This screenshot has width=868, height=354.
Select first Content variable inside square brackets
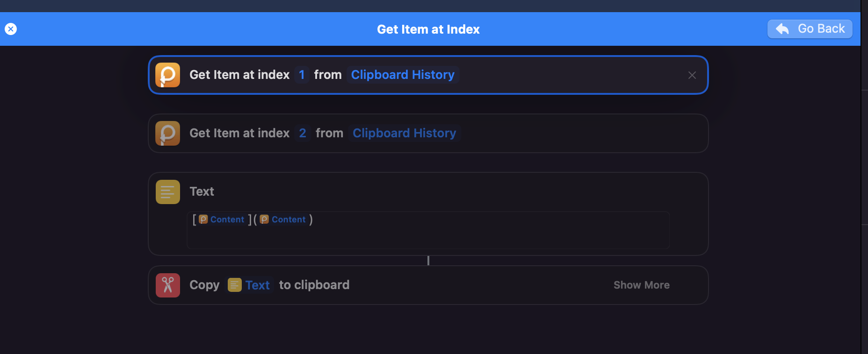pos(222,219)
